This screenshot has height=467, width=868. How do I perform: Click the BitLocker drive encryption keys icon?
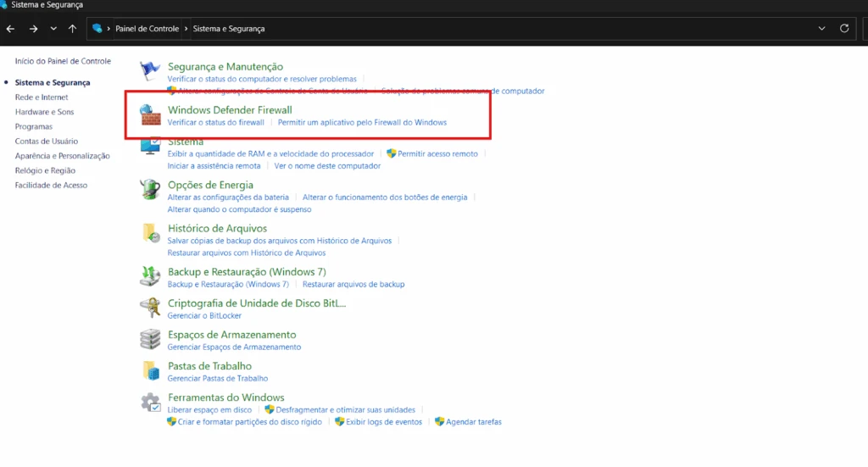[x=150, y=307]
